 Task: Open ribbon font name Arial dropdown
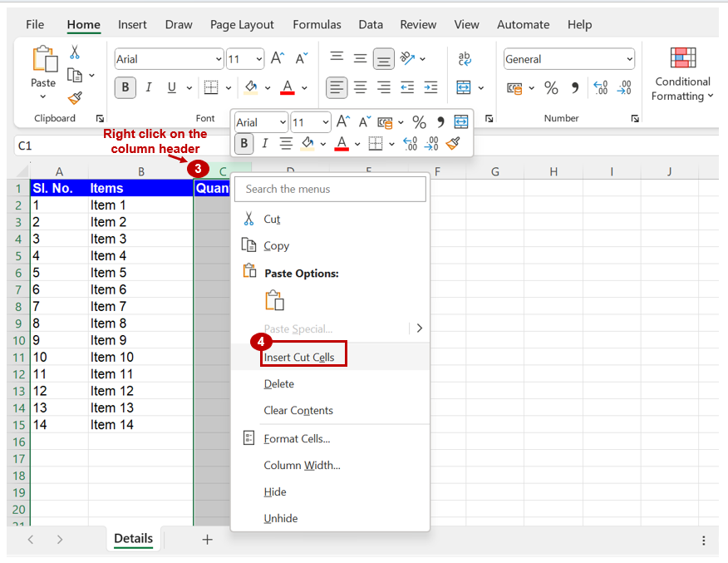pyautogui.click(x=219, y=59)
